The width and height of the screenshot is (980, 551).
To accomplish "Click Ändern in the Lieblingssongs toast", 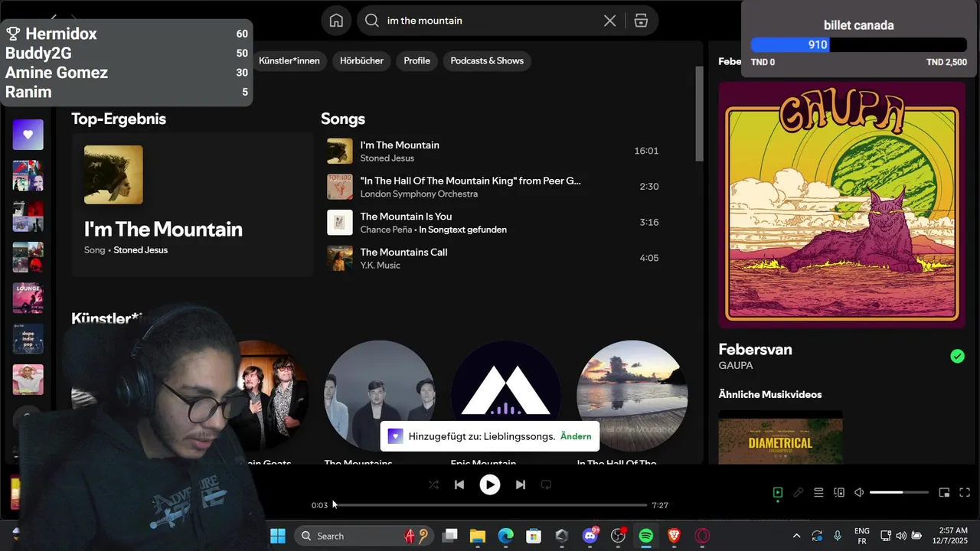I will click(576, 436).
